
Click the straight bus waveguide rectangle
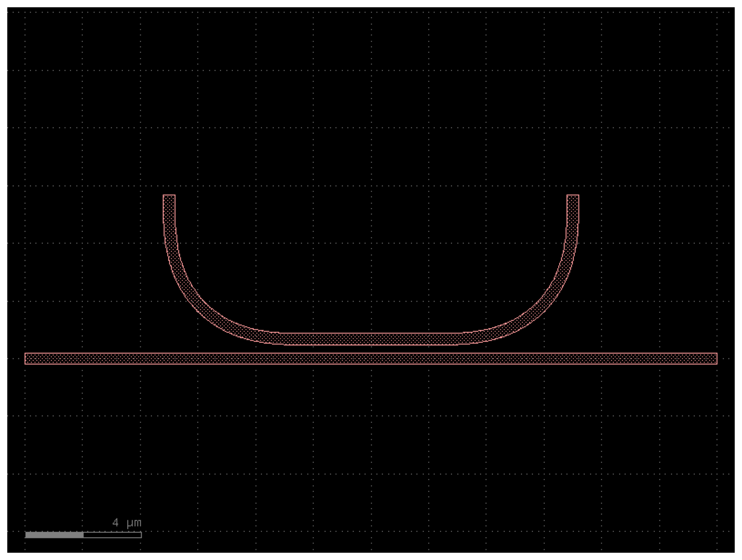coord(371,358)
